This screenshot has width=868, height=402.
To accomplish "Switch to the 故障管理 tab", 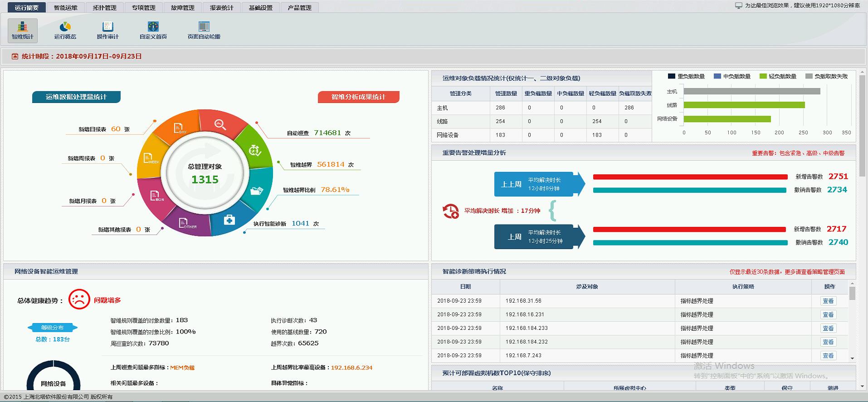I will tap(182, 8).
